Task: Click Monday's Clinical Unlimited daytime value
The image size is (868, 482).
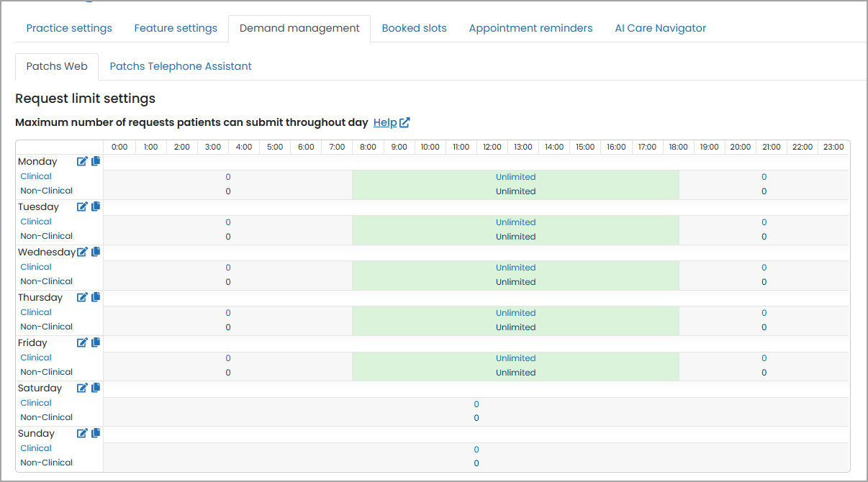Action: [x=515, y=177]
